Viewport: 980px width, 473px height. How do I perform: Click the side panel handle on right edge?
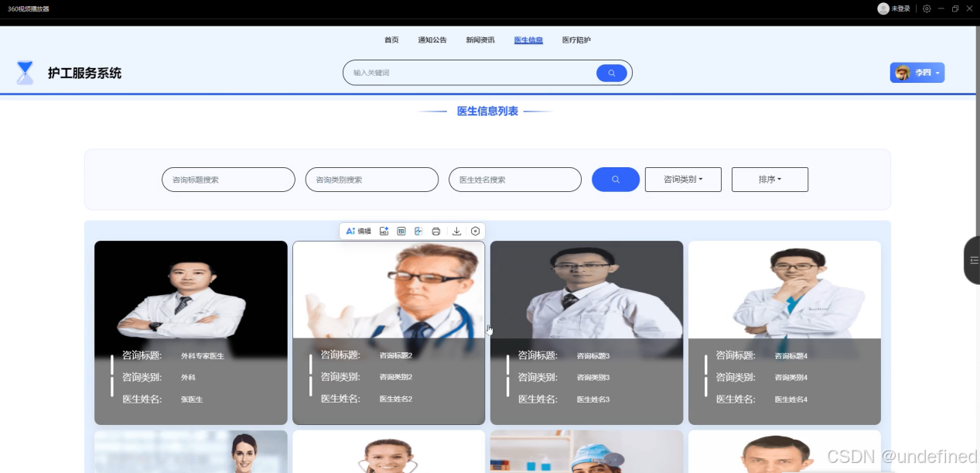pos(972,260)
